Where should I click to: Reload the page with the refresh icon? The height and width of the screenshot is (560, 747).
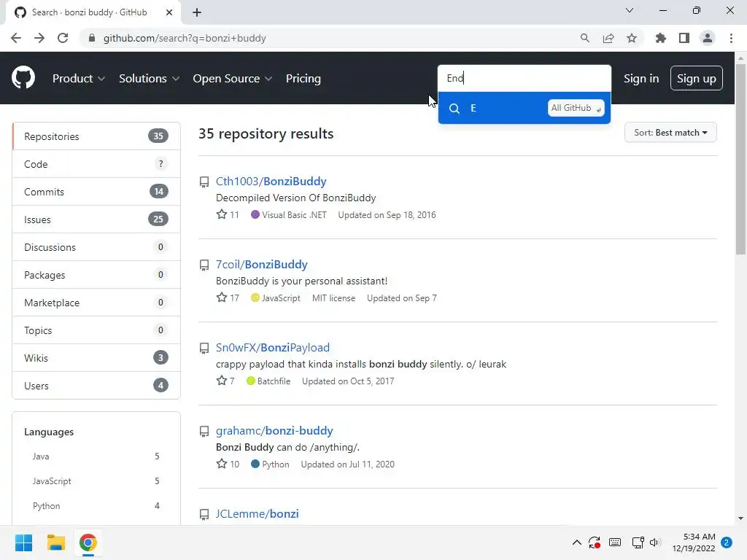pos(63,38)
